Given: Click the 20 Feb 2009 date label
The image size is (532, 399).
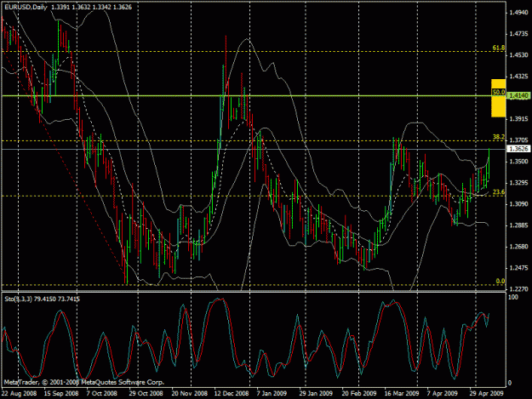Looking at the screenshot, I should [359, 393].
